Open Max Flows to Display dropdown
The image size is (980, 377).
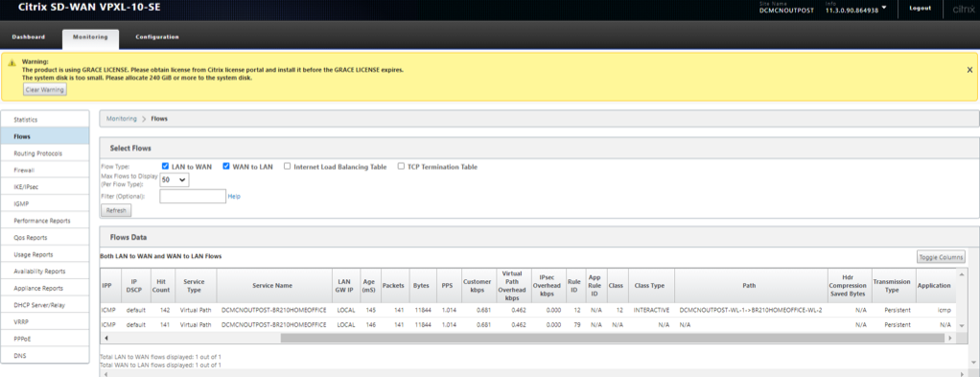pos(175,180)
